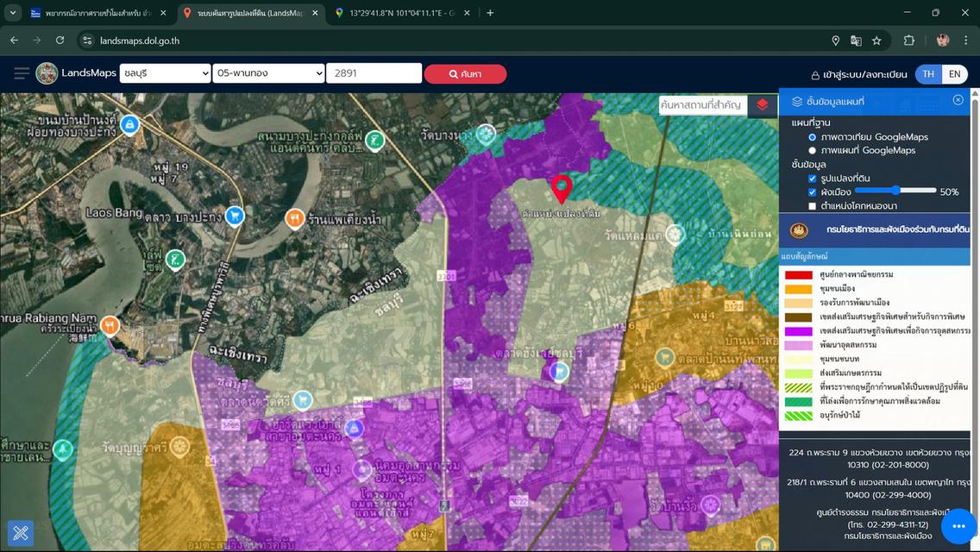
Task: Open the ชลบุรี province dropdown
Action: point(165,73)
